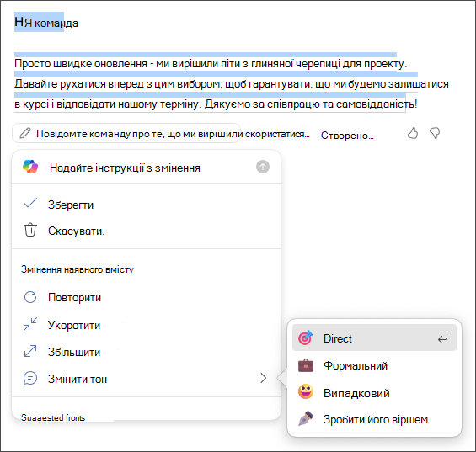This screenshot has height=452, width=476.
Task: Click the Створено… label
Action: [347, 135]
